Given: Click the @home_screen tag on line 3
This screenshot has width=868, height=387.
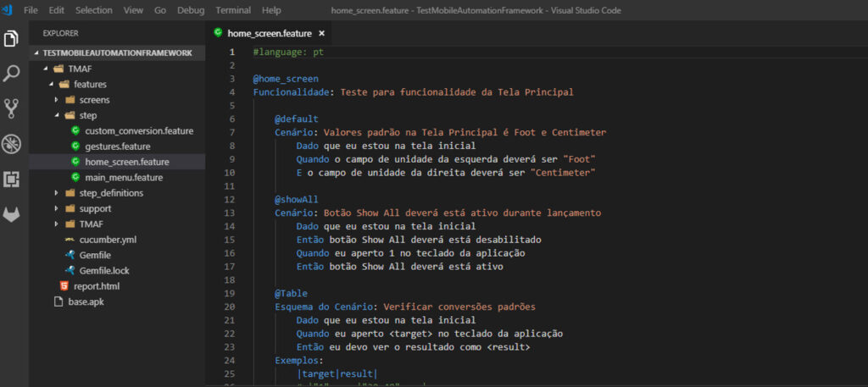Looking at the screenshot, I should tap(286, 79).
